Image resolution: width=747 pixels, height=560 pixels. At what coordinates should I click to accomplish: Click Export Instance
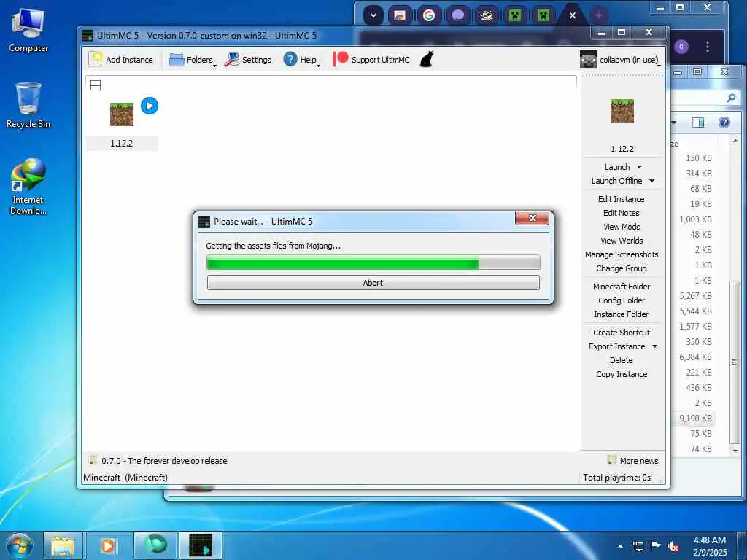[616, 346]
